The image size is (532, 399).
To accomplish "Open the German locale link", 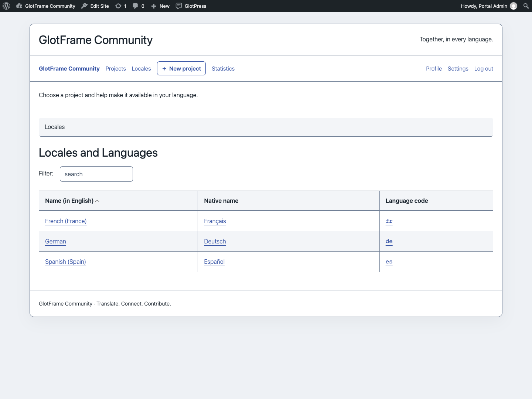I will coord(55,241).
